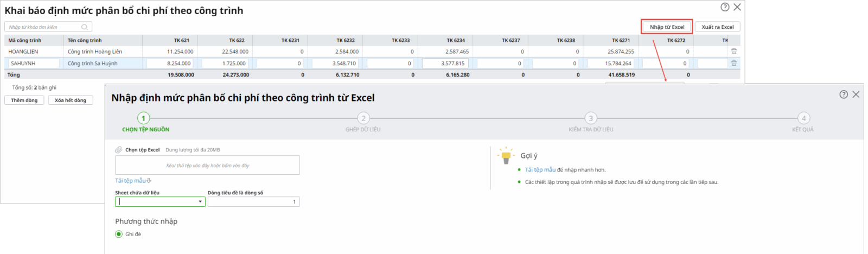Delete the SAHUYNH row with trash icon

click(x=734, y=63)
